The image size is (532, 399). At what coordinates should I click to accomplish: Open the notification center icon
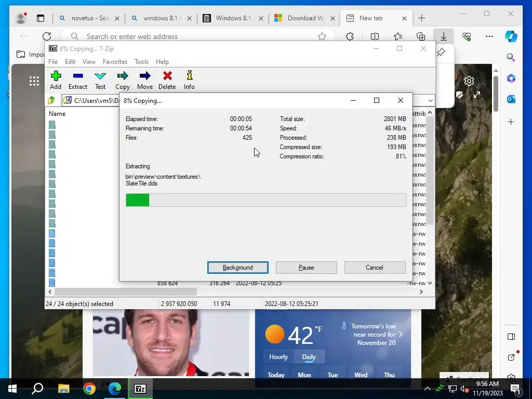point(515,389)
